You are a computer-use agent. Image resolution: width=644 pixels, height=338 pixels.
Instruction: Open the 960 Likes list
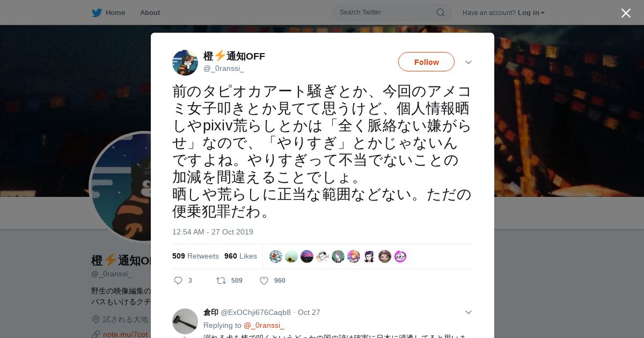(240, 256)
